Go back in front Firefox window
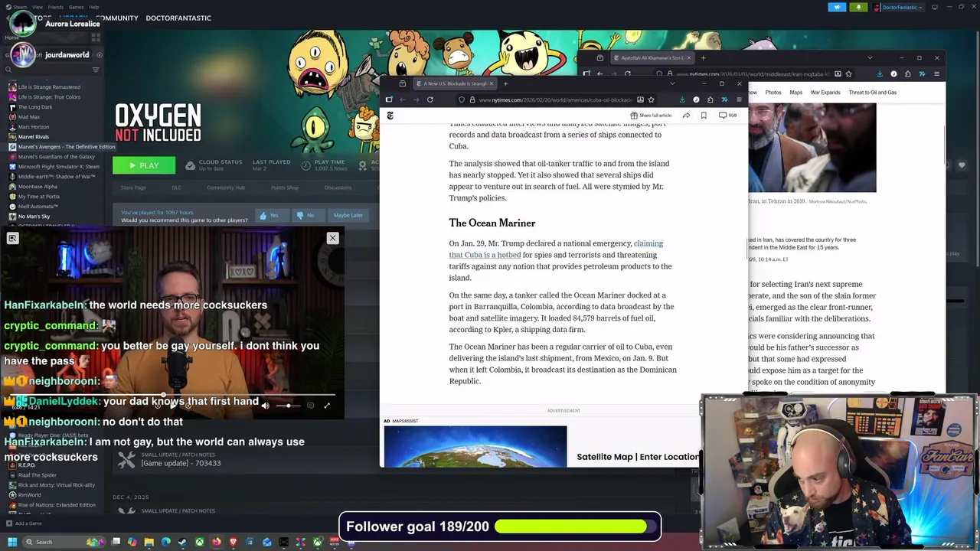The height and width of the screenshot is (551, 980). point(403,99)
